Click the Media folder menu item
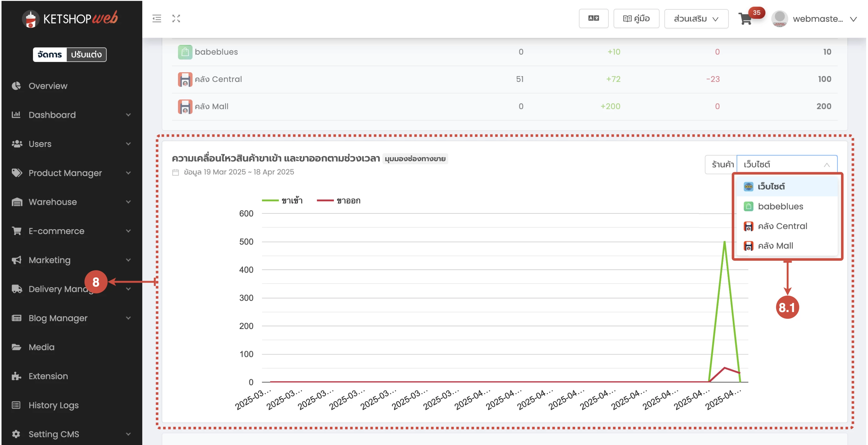Image resolution: width=868 pixels, height=445 pixels. [x=41, y=347]
